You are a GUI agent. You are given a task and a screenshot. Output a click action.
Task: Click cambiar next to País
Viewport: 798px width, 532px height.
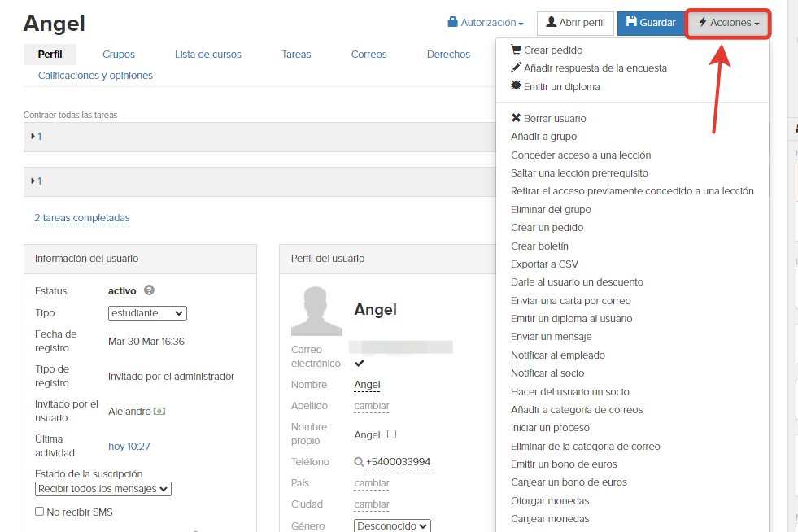coord(372,483)
